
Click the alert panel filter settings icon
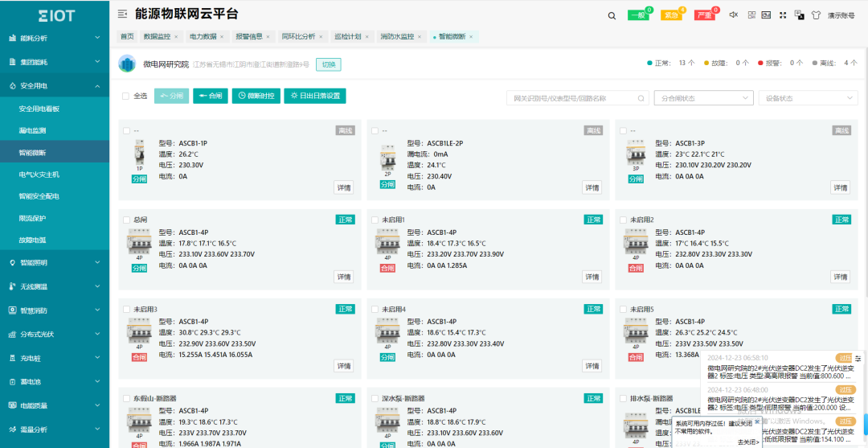[x=858, y=358]
